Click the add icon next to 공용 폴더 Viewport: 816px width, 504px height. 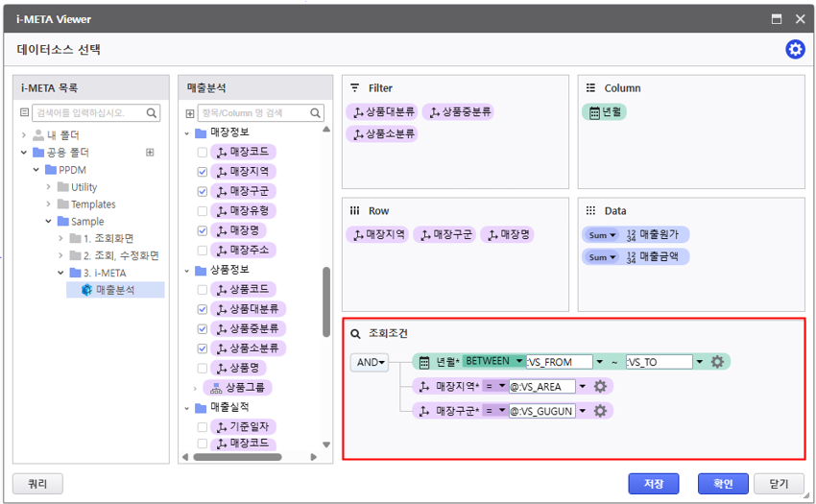coord(150,153)
